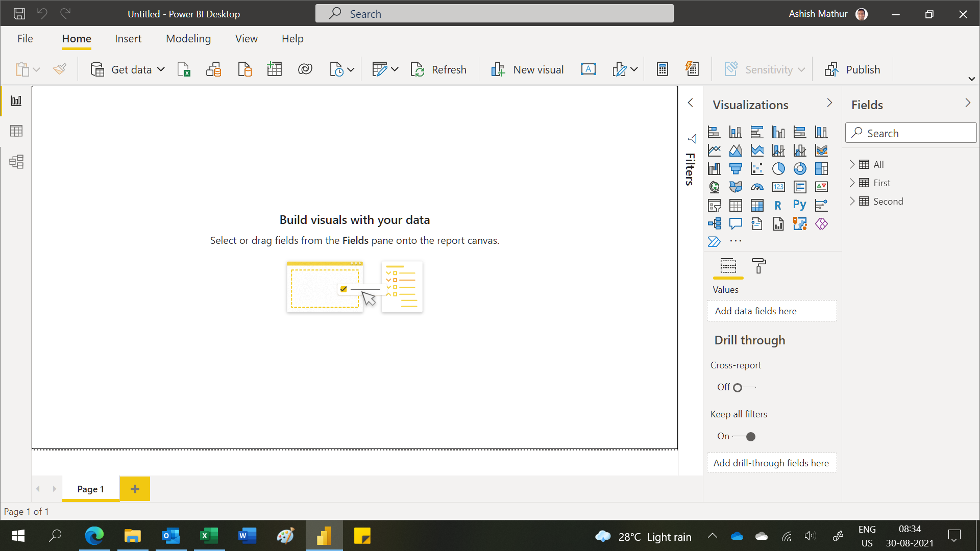
Task: Collapse the Fields pane chevron
Action: pos(968,103)
